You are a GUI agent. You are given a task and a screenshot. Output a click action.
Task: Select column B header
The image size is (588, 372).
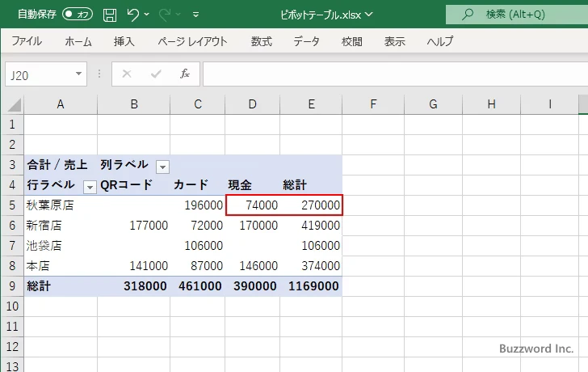[134, 104]
